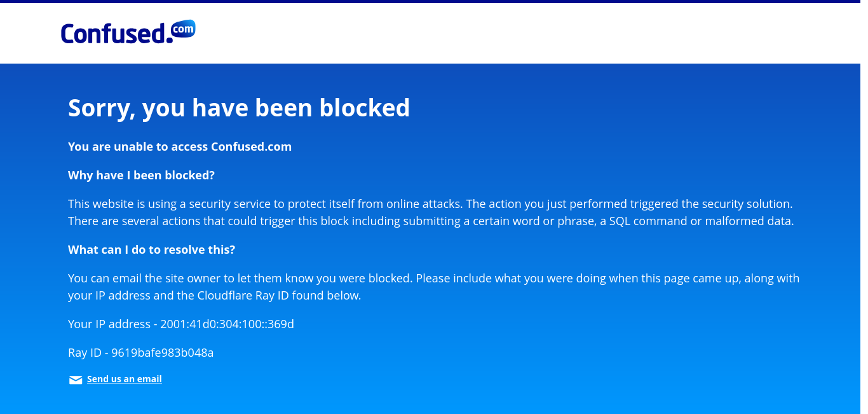The width and height of the screenshot is (868, 414).
Task: Click the 'Sorry, you have been blocked' heading
Action: pos(238,107)
